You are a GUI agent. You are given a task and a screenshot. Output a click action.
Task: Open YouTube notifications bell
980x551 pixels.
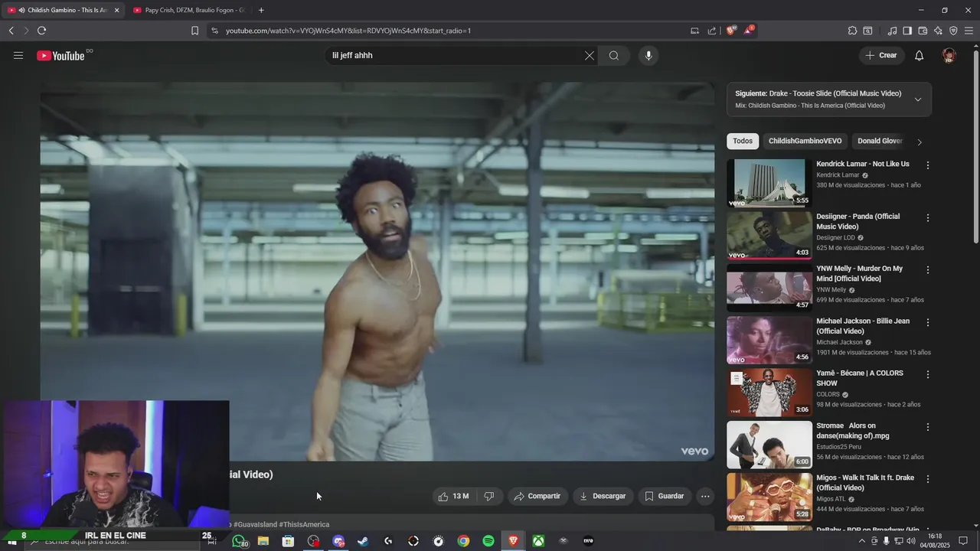point(920,55)
